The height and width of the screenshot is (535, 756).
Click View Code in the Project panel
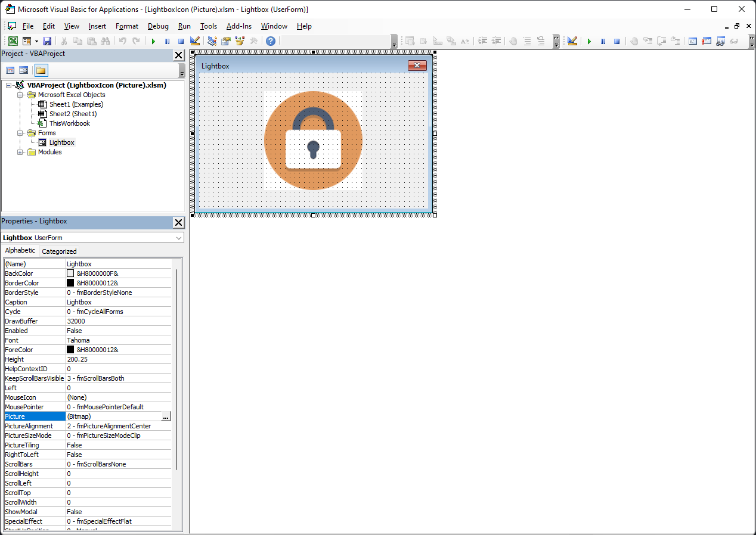click(x=10, y=70)
